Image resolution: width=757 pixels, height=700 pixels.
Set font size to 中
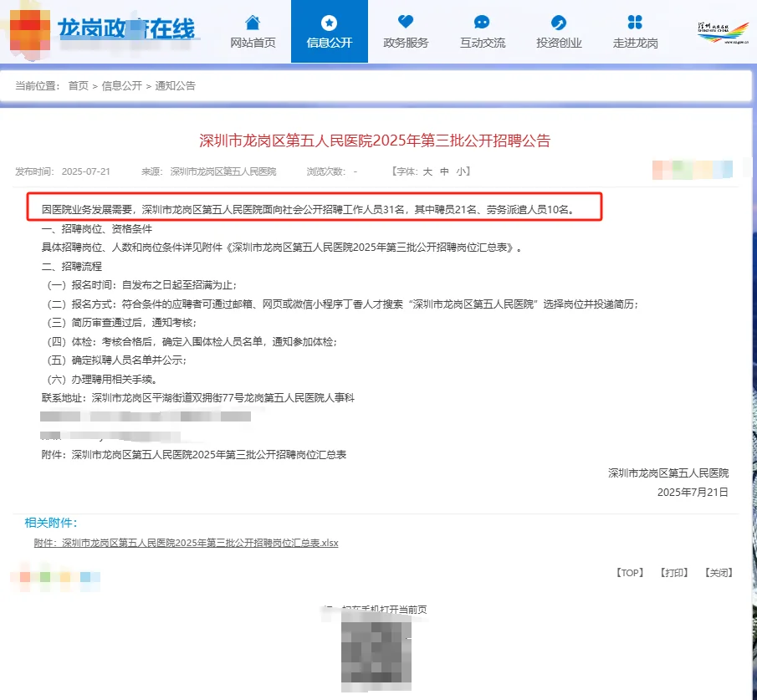point(444,171)
